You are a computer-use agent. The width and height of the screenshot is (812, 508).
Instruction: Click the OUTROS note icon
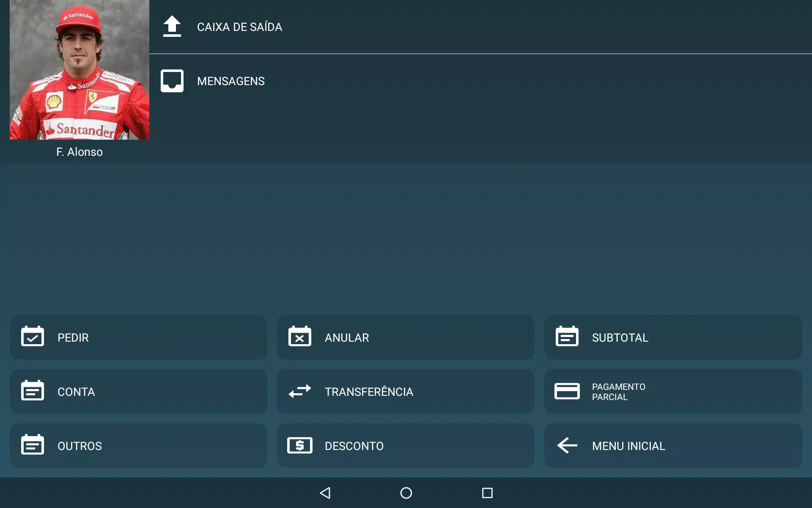pos(33,444)
